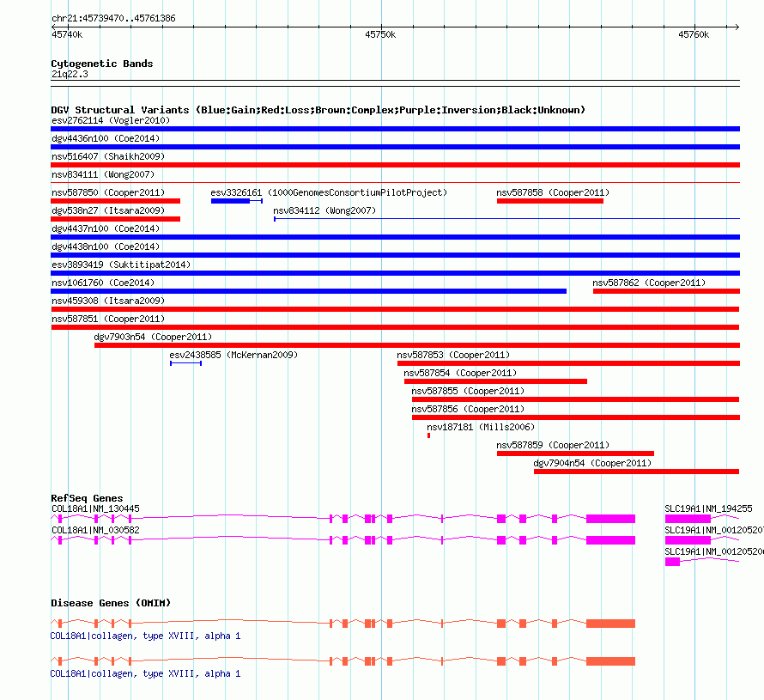Click the Cytogenetic Bands track title
764x700 pixels.
click(102, 64)
